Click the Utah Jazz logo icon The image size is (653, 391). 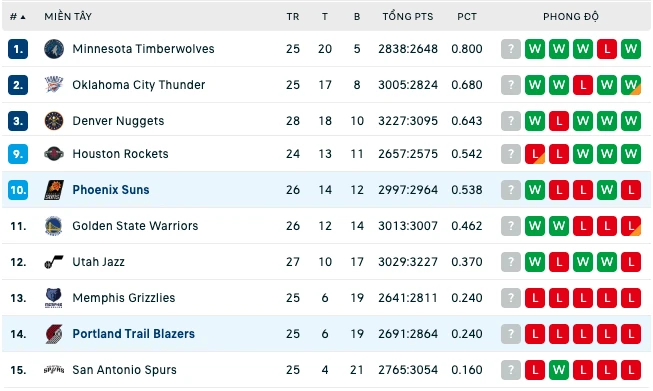point(54,262)
